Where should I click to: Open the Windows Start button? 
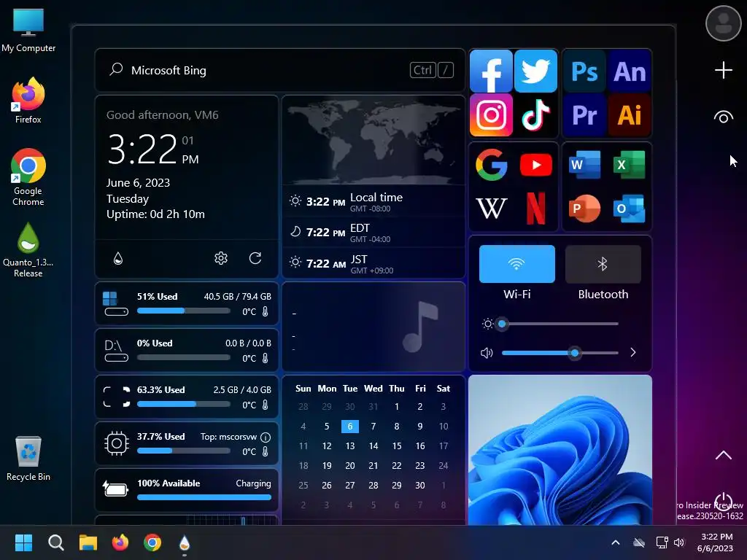(x=23, y=542)
